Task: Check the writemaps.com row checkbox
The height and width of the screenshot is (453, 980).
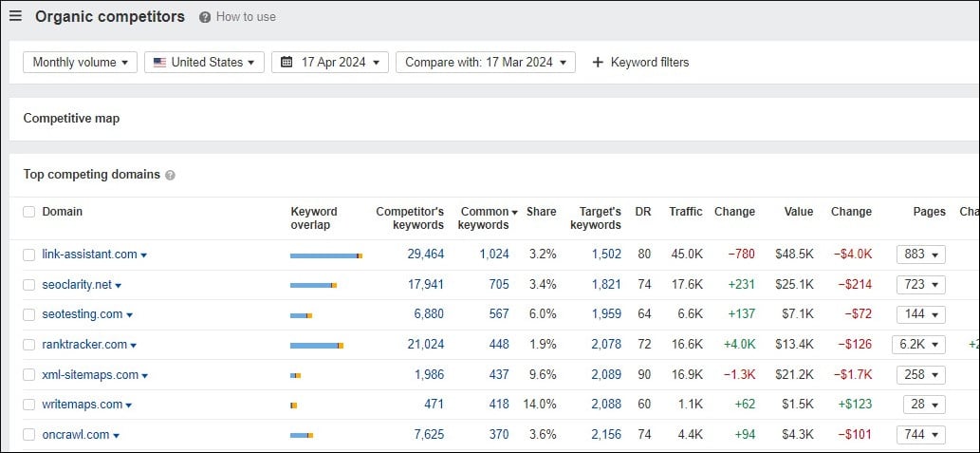Action: (28, 405)
